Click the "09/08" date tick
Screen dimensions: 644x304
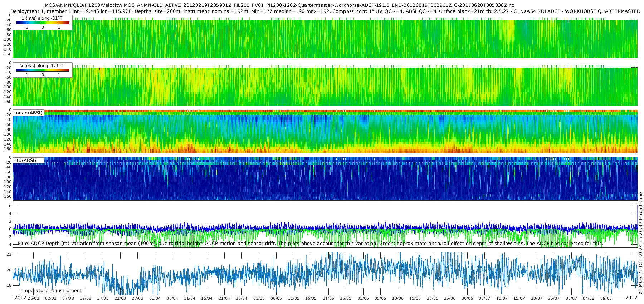pos(606,299)
